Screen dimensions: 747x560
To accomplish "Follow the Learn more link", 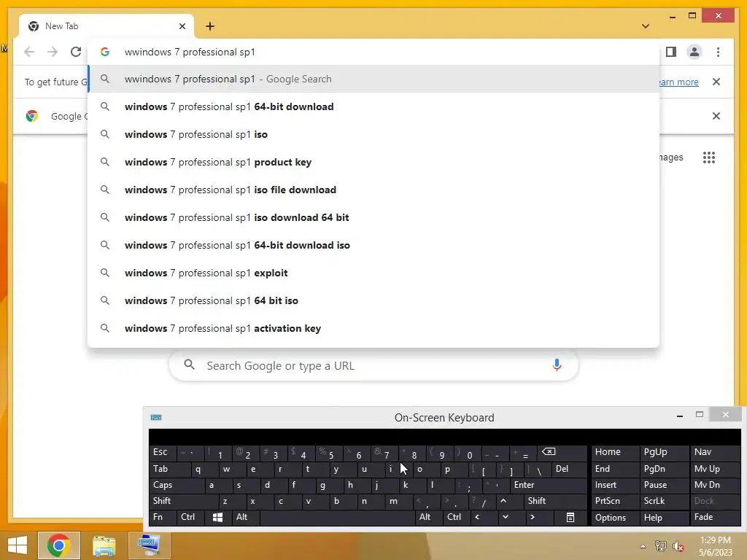I will click(x=679, y=82).
